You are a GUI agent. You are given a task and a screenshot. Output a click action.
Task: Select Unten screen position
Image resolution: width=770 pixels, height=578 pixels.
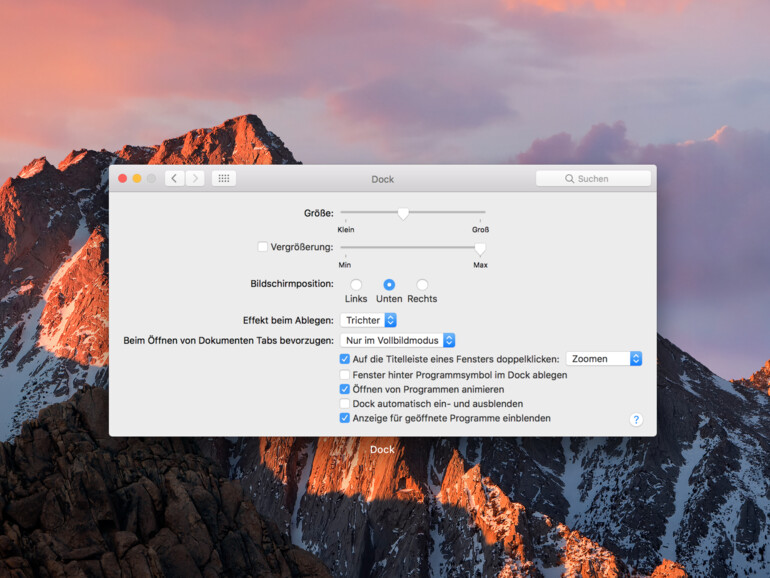click(x=389, y=285)
